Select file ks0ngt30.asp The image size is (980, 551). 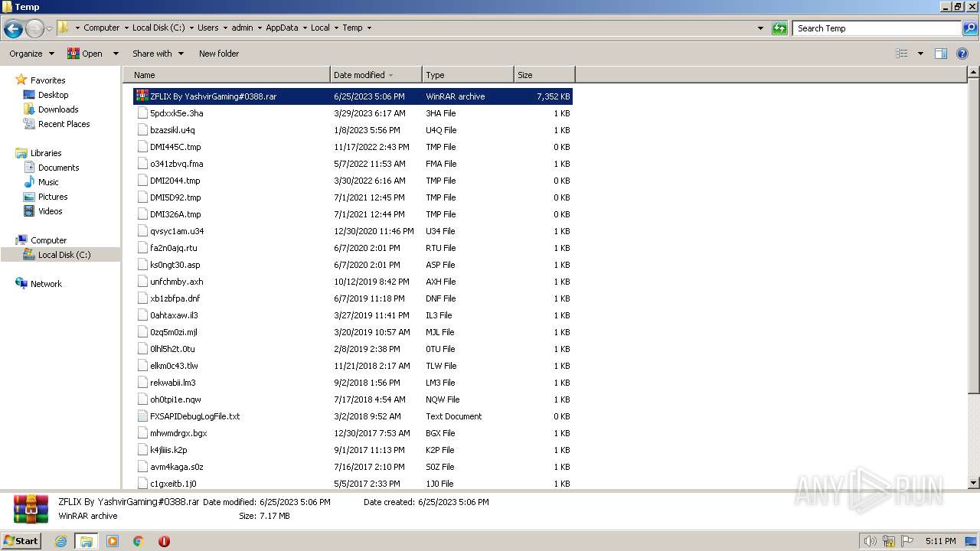click(x=175, y=265)
